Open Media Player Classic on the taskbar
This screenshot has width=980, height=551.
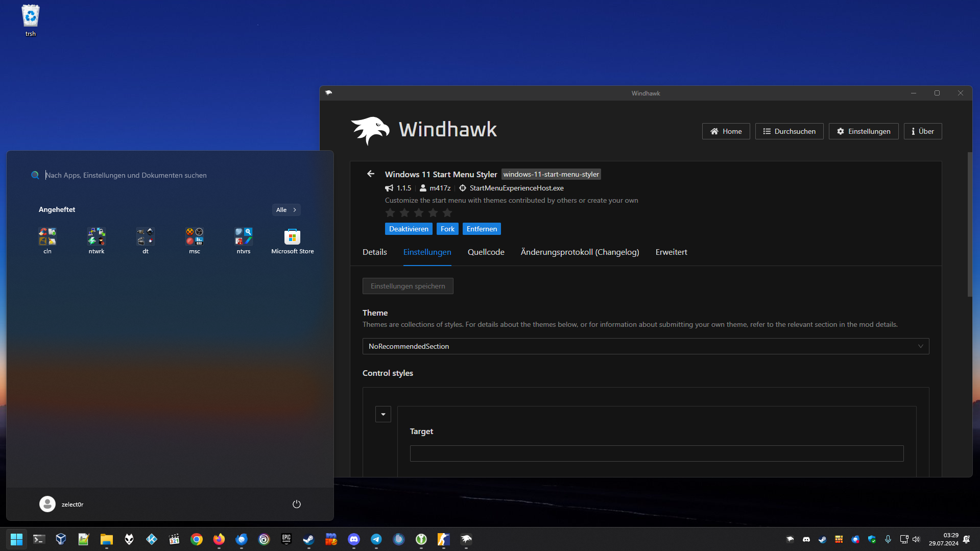pyautogui.click(x=174, y=539)
